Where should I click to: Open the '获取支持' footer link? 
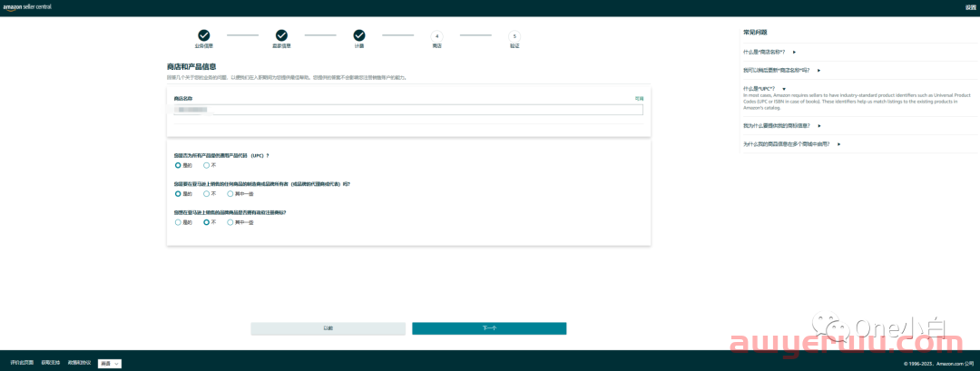click(x=49, y=363)
